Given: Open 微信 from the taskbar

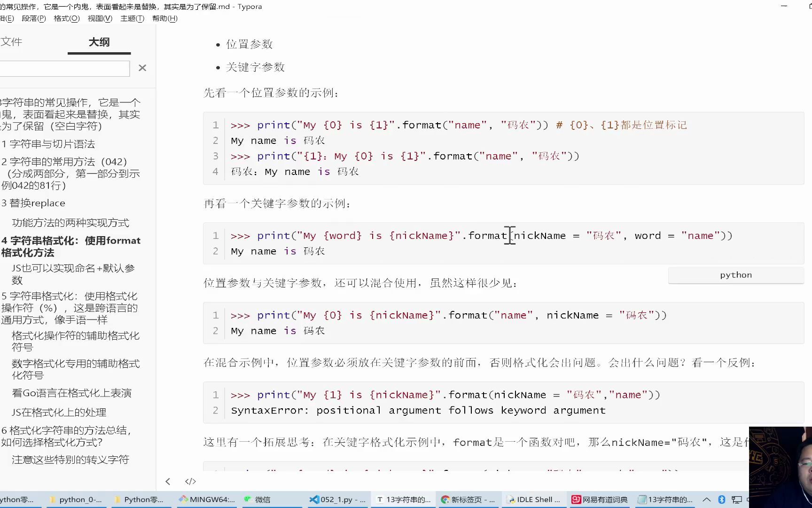Looking at the screenshot, I should (x=272, y=500).
